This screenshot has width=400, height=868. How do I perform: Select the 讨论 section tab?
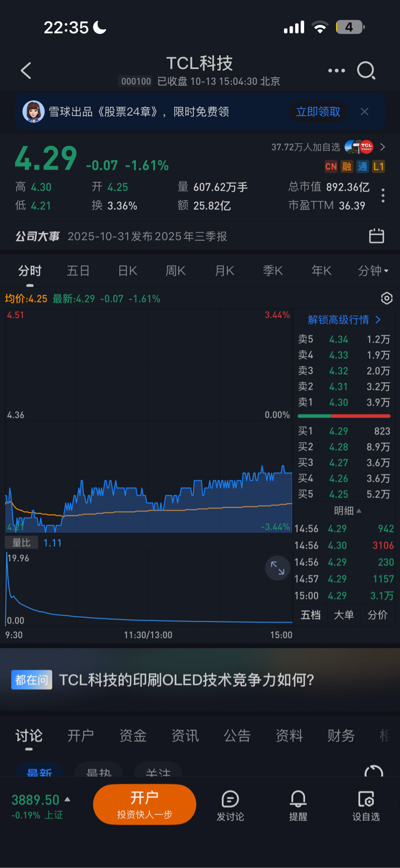tap(29, 736)
